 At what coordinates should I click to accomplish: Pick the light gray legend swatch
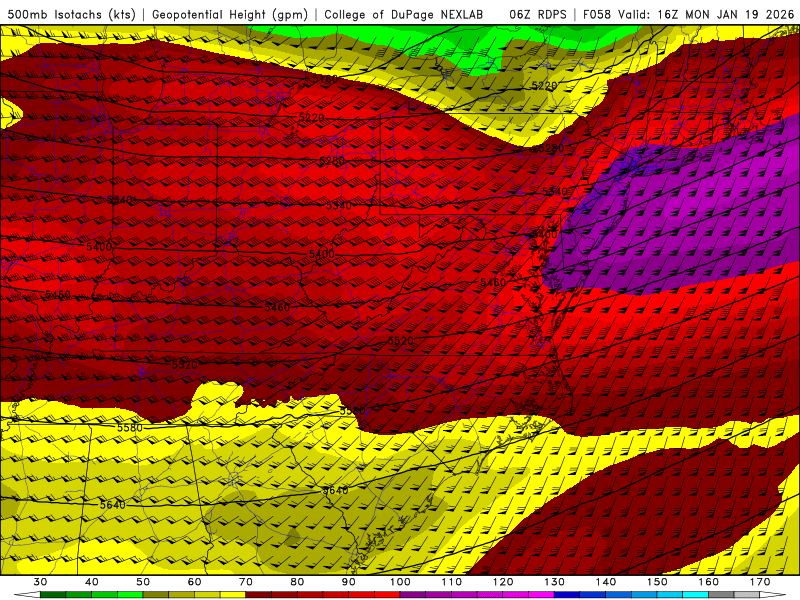(x=747, y=594)
